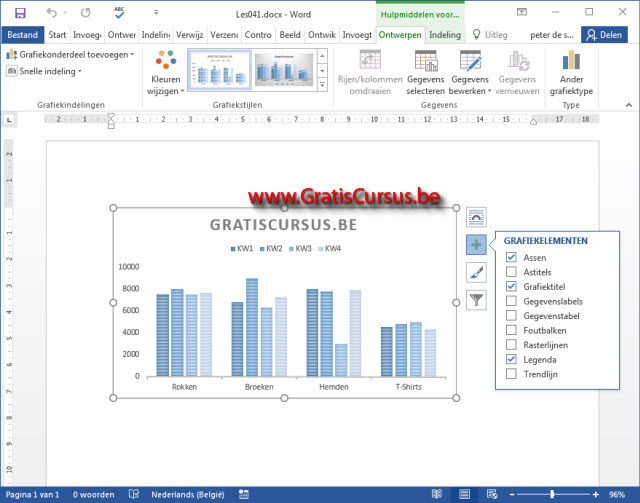Click the macro recording icon in status bar
Image resolution: width=640 pixels, height=503 pixels.
coord(244,494)
